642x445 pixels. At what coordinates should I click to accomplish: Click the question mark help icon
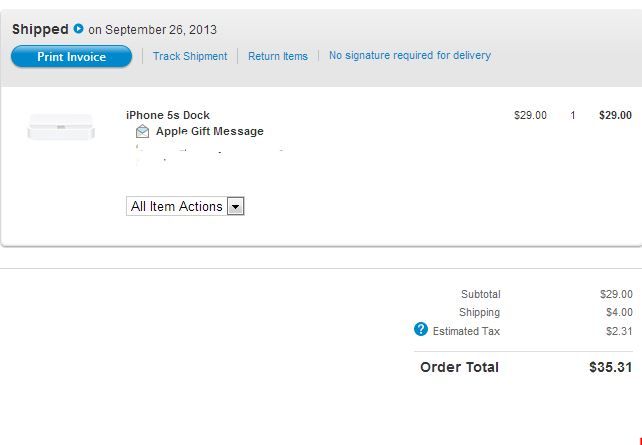point(420,329)
